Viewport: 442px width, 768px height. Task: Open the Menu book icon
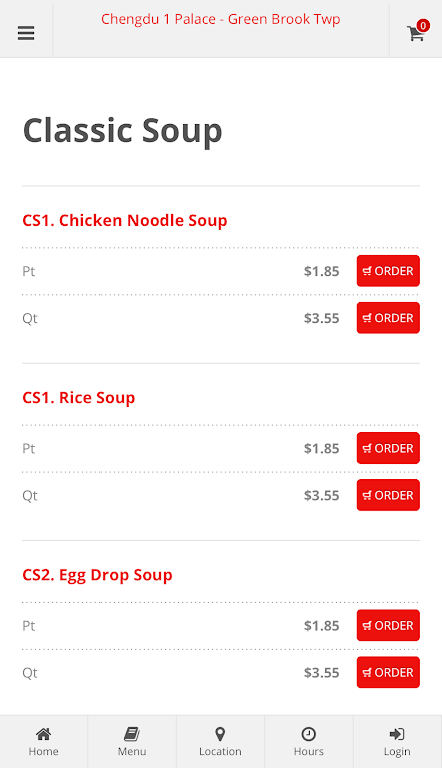(x=131, y=734)
